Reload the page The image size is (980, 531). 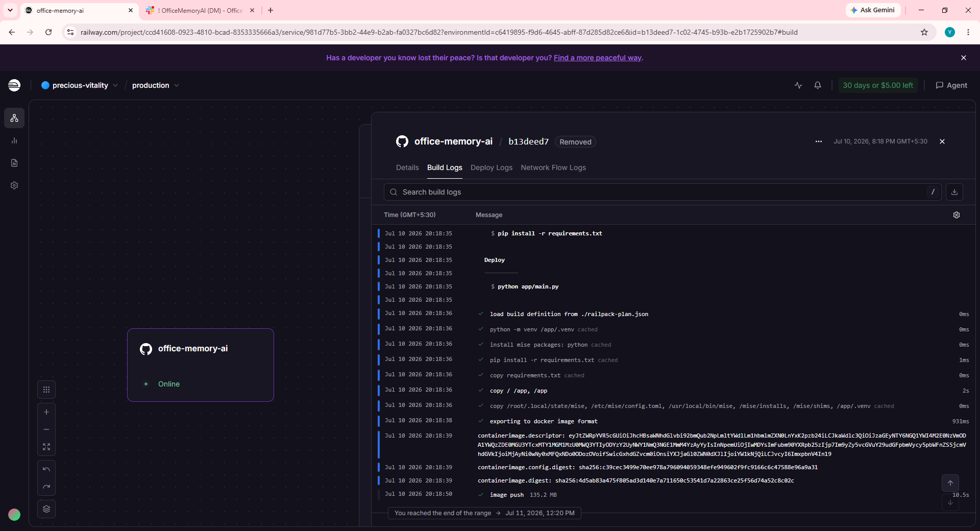[48, 32]
